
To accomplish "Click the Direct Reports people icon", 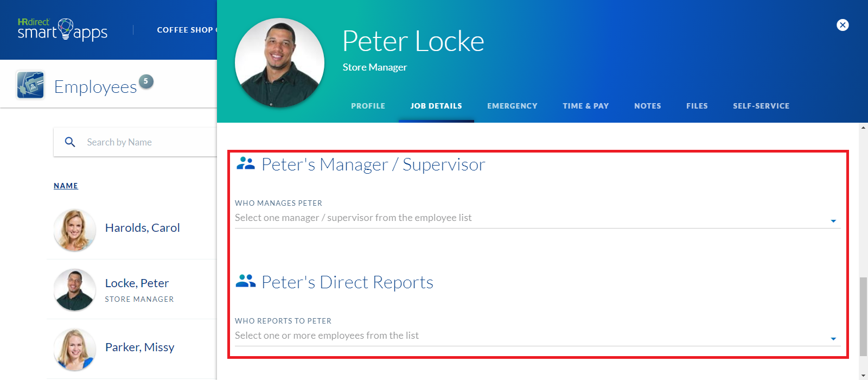I will (x=246, y=281).
